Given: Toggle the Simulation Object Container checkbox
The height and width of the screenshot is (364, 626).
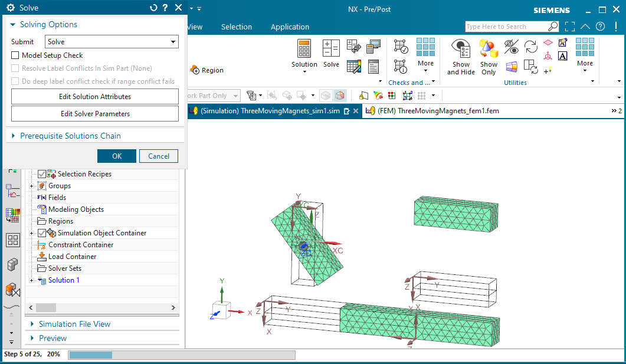Looking at the screenshot, I should pos(42,233).
